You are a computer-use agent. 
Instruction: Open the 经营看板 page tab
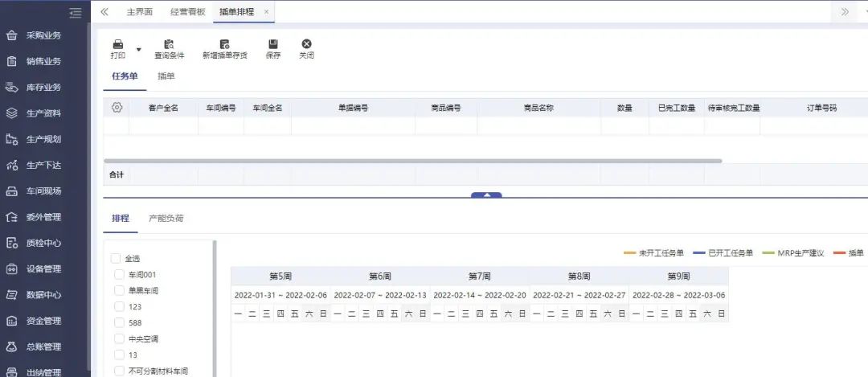(188, 12)
